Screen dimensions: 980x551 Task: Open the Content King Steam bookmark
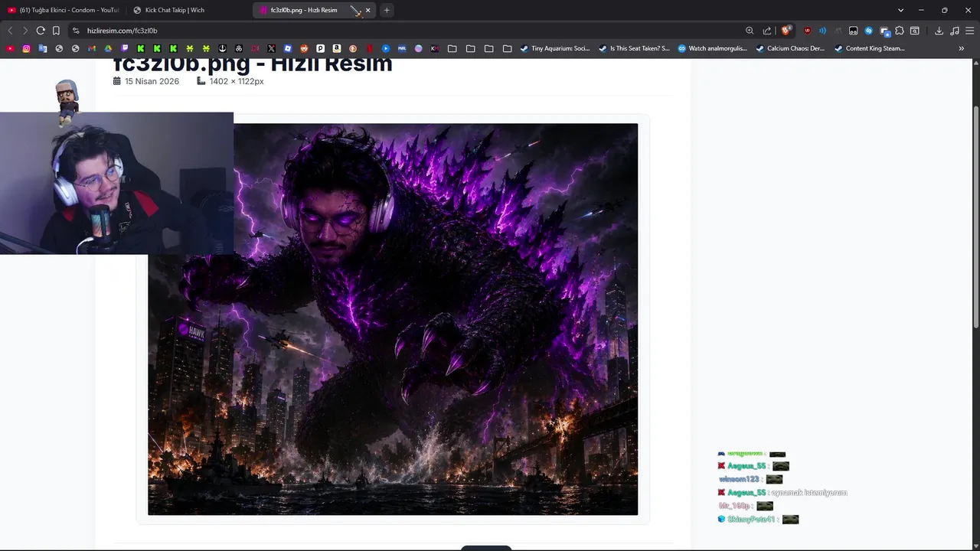[x=870, y=48]
